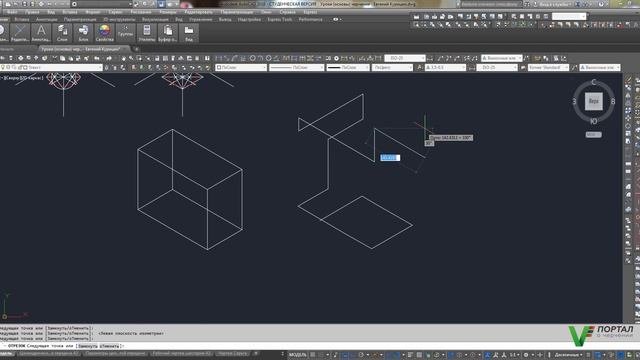This screenshot has height=360, width=640.
Task: Click the ribbon minimize toggle after tabs
Action: (x=336, y=19)
